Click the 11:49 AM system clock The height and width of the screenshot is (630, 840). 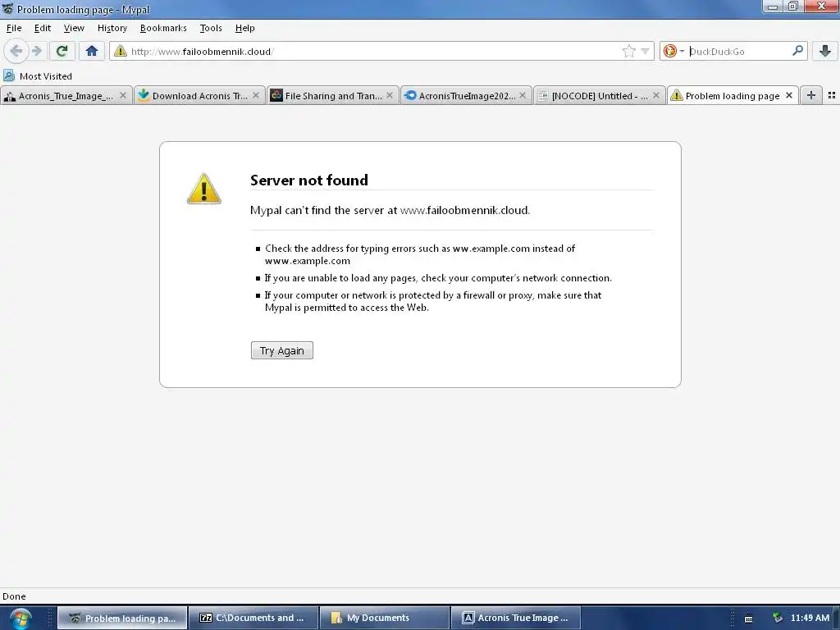810,619
